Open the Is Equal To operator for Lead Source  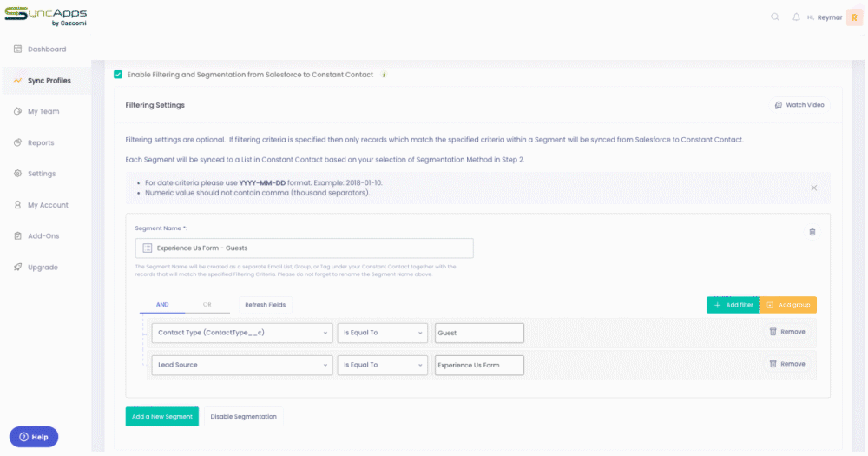[x=383, y=365]
